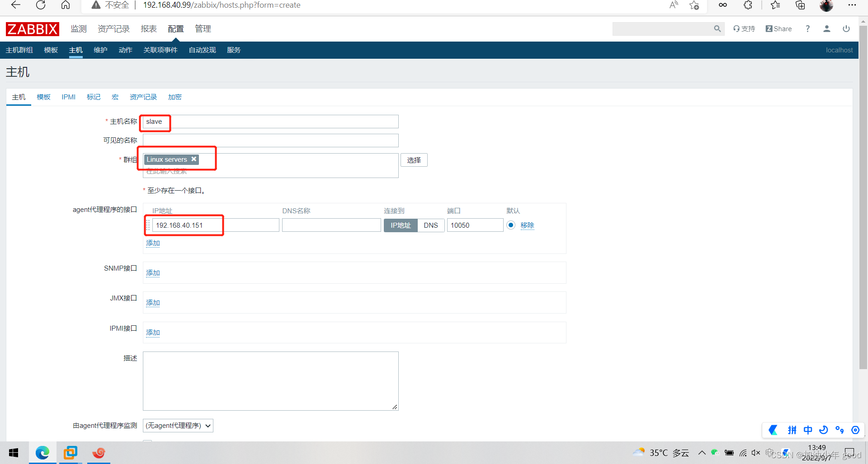Open red swirl app in taskbar
This screenshot has width=868, height=464.
point(99,453)
